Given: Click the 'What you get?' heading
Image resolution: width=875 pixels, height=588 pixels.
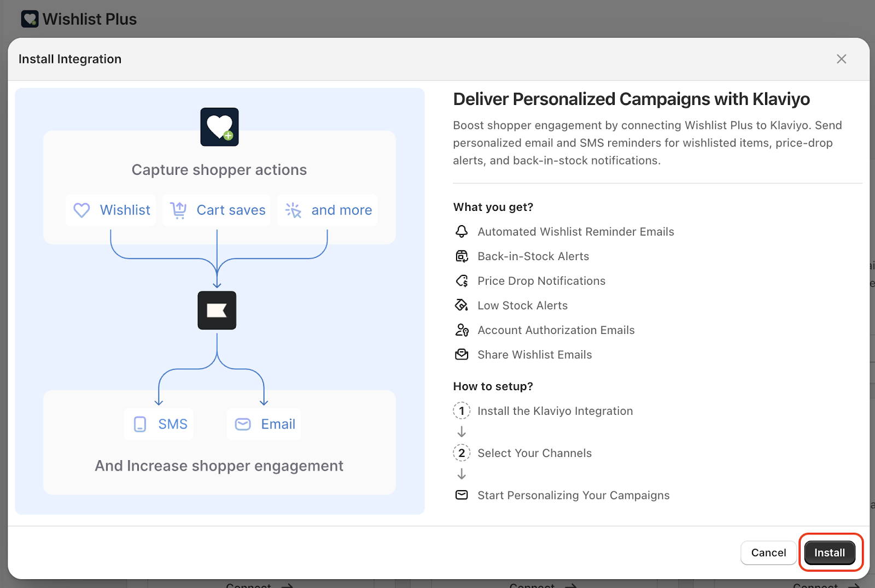Looking at the screenshot, I should [x=493, y=207].
